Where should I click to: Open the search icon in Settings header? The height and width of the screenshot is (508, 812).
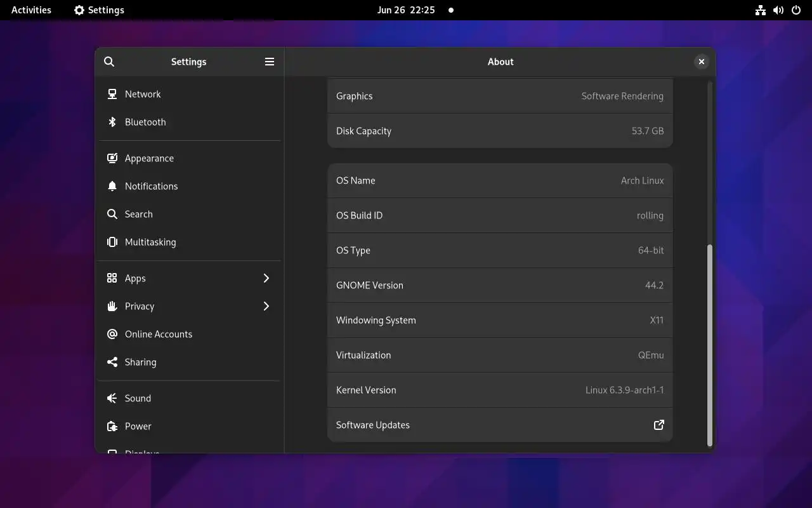(x=109, y=62)
